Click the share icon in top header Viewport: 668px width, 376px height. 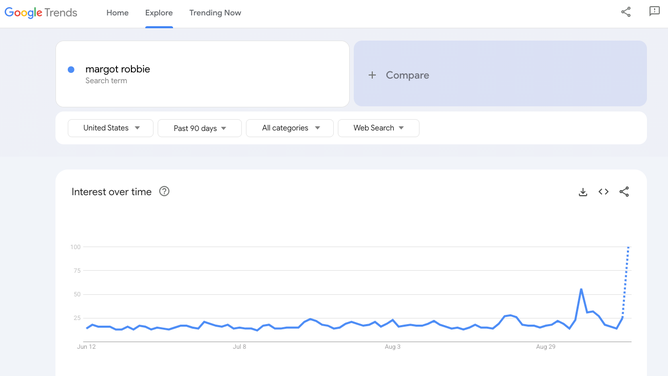pos(625,12)
